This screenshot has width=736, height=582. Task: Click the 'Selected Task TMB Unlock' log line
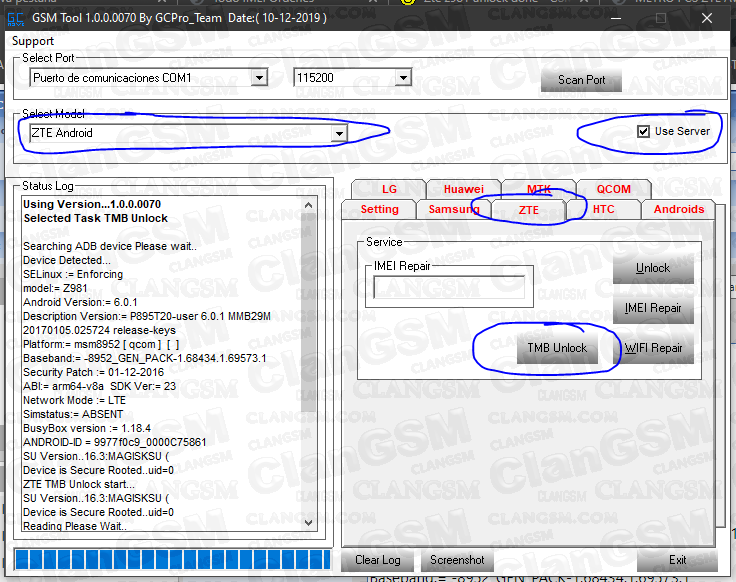95,218
